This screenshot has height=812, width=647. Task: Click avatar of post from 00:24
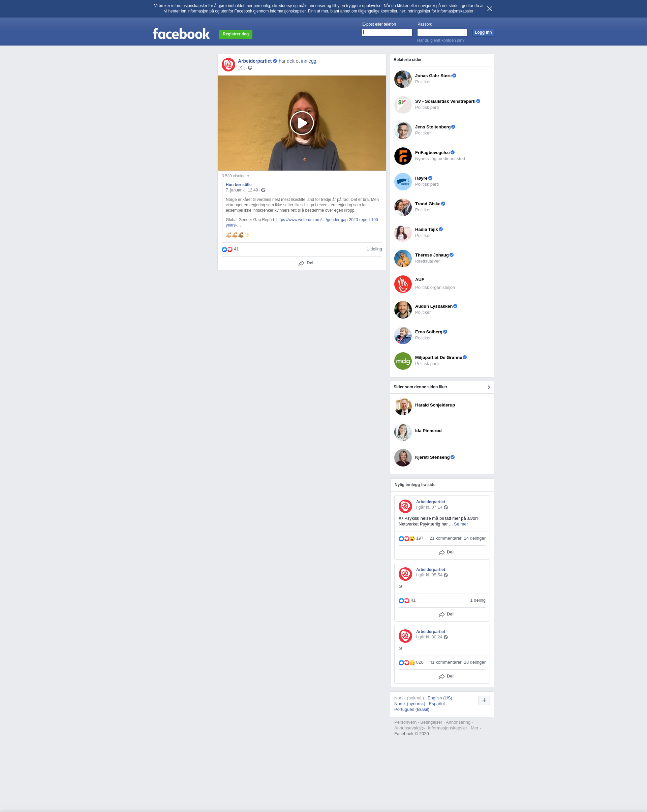point(405,636)
